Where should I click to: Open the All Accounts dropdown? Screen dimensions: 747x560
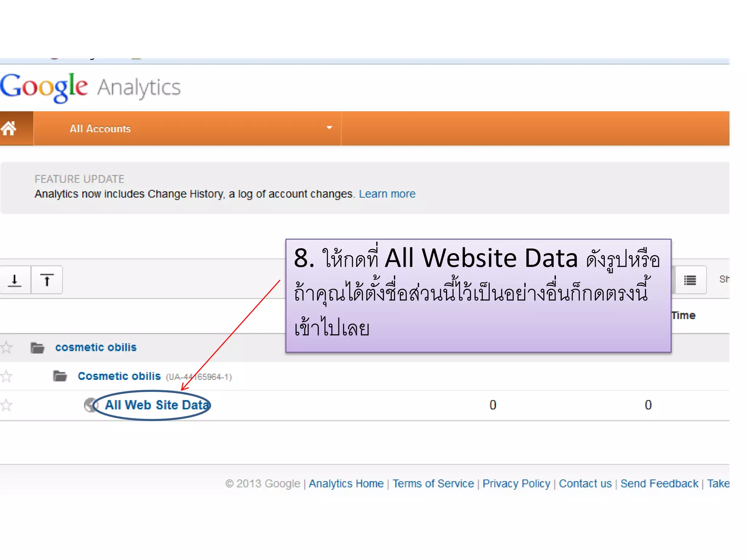[x=187, y=128]
